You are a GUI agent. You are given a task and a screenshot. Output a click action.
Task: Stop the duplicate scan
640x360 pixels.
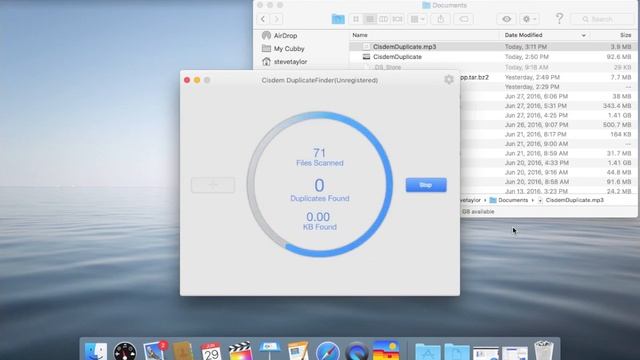pos(426,185)
